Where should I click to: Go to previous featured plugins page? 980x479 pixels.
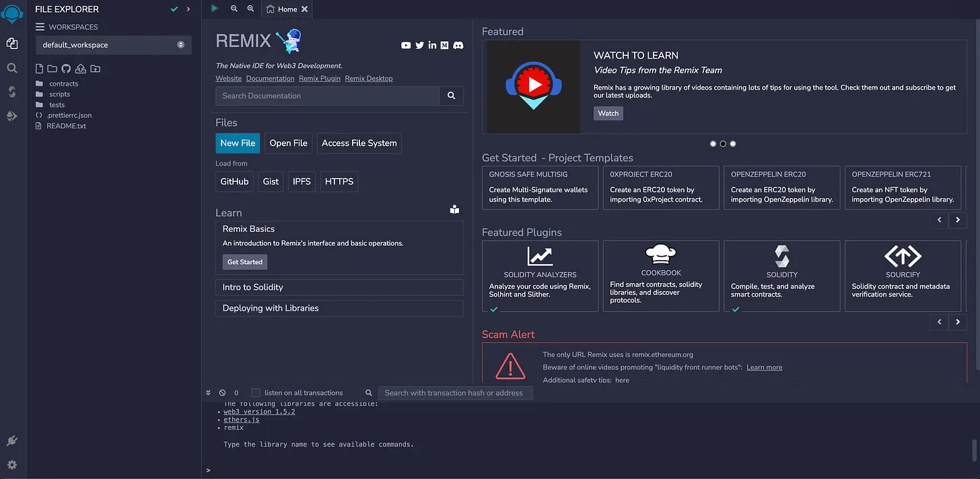point(940,322)
